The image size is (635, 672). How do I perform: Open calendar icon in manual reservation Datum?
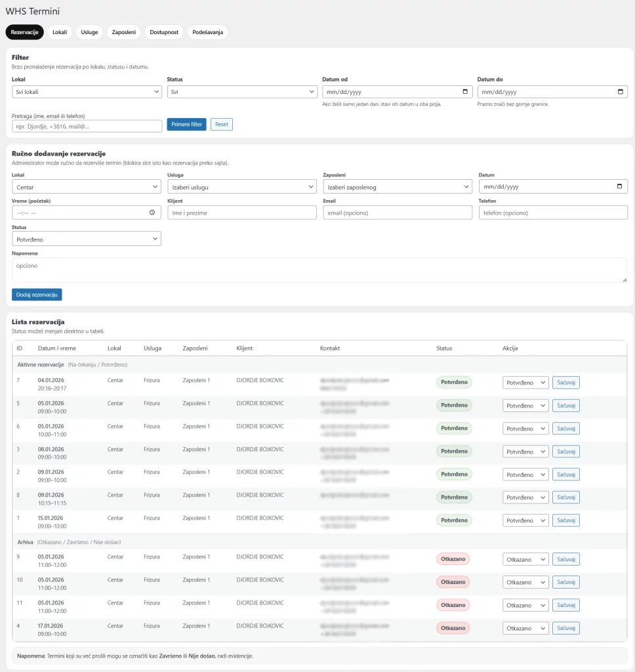pyautogui.click(x=621, y=186)
